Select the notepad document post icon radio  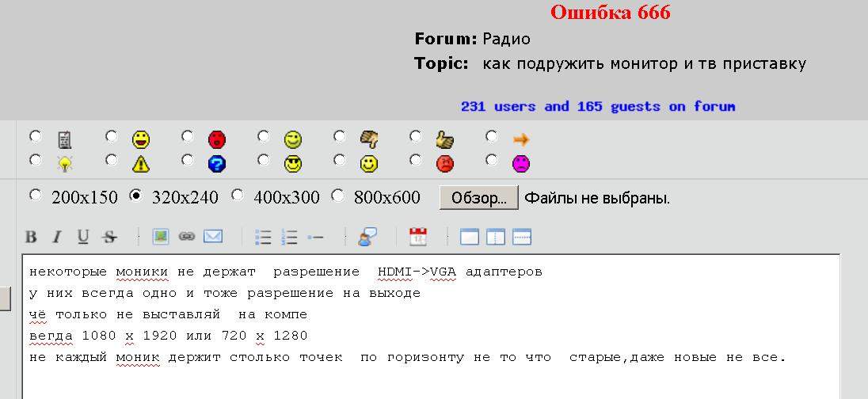(x=36, y=135)
